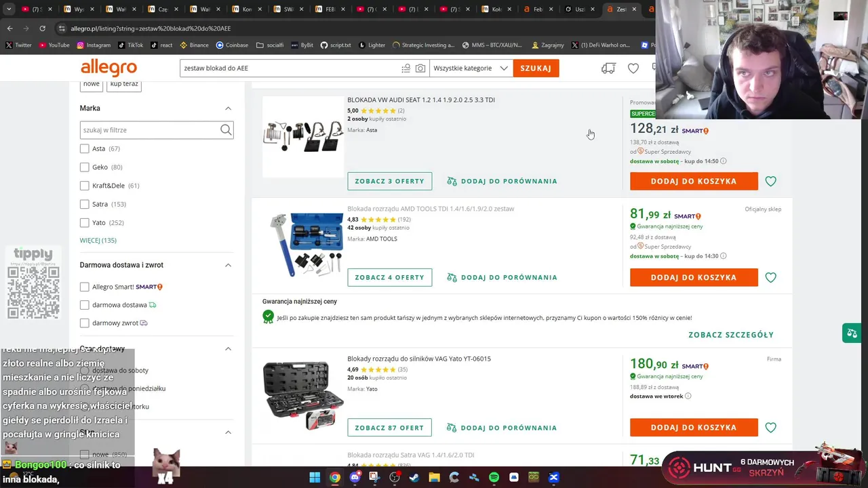Add the 81,99 zł offer to cart
The height and width of the screenshot is (488, 868).
[694, 277]
